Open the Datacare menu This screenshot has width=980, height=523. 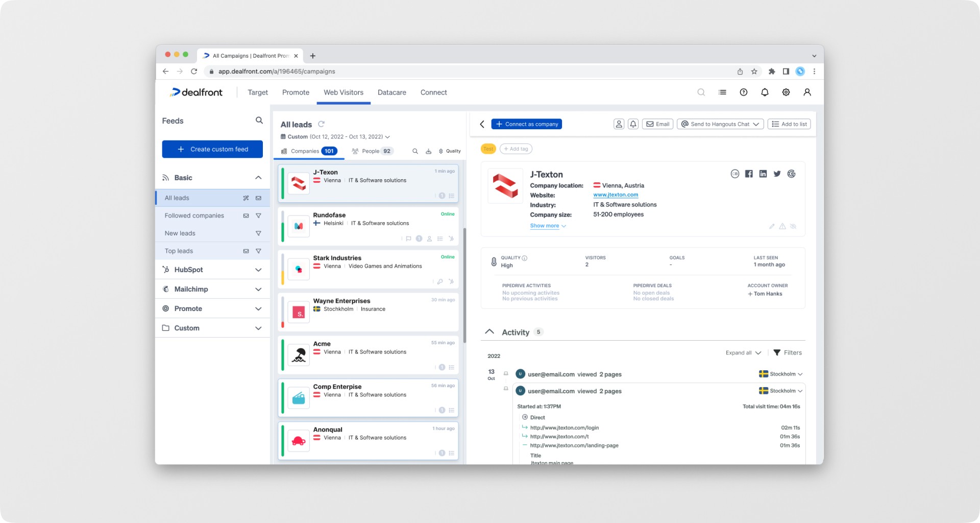[x=392, y=92]
